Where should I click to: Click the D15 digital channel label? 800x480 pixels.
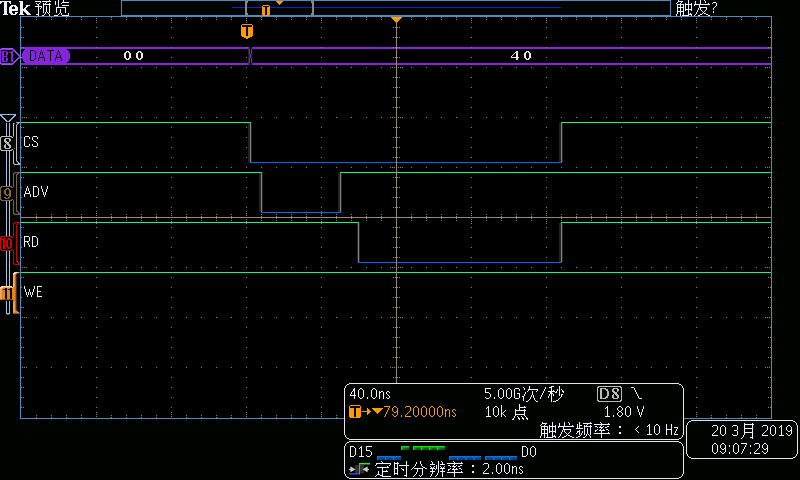361,452
